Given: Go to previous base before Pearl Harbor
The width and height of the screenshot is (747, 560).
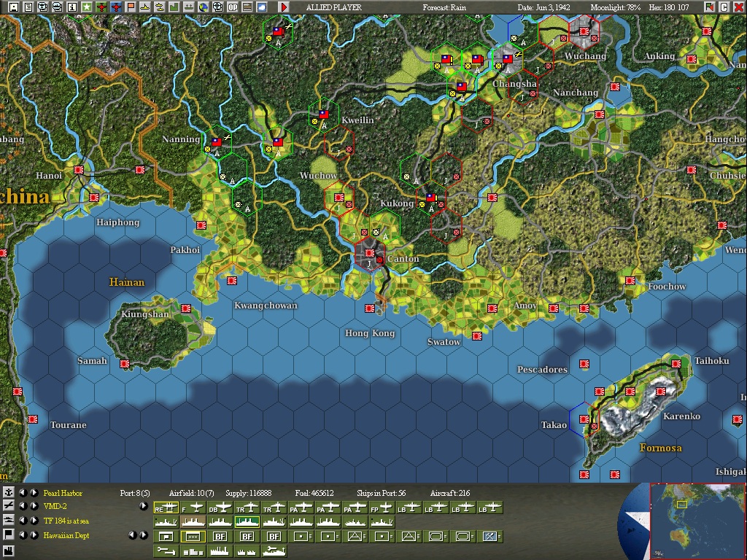Looking at the screenshot, I should click(x=23, y=493).
